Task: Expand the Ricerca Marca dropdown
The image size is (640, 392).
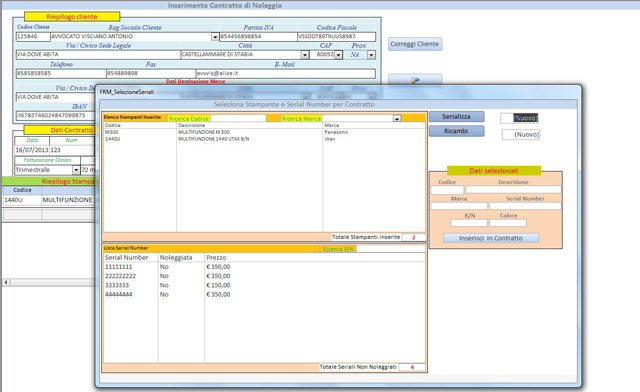Action: (397, 118)
